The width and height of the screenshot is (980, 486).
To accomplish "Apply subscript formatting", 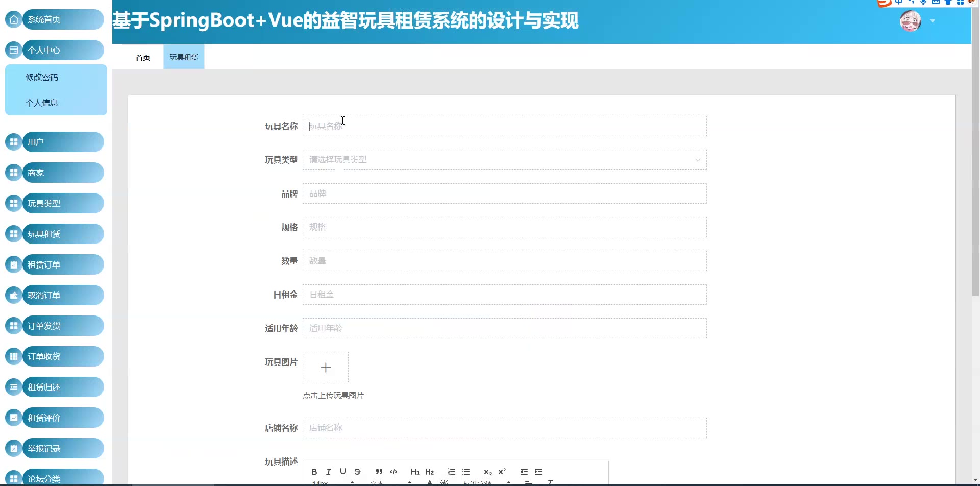I will [487, 472].
